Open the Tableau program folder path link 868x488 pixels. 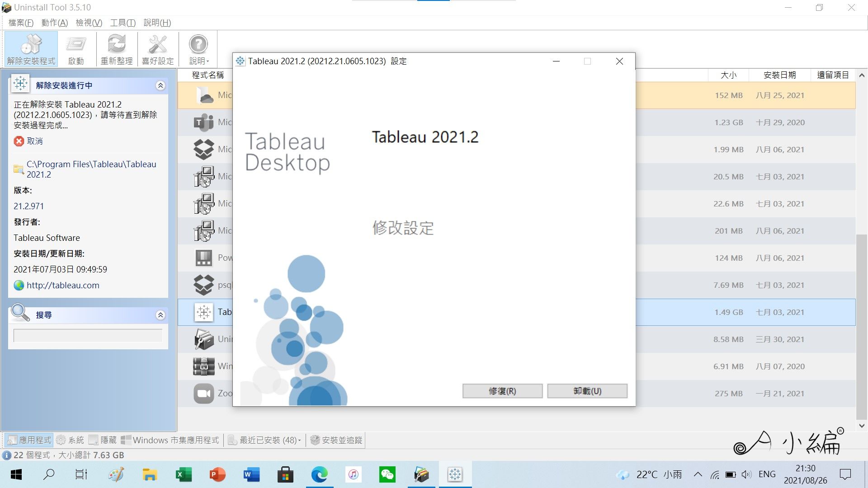91,169
